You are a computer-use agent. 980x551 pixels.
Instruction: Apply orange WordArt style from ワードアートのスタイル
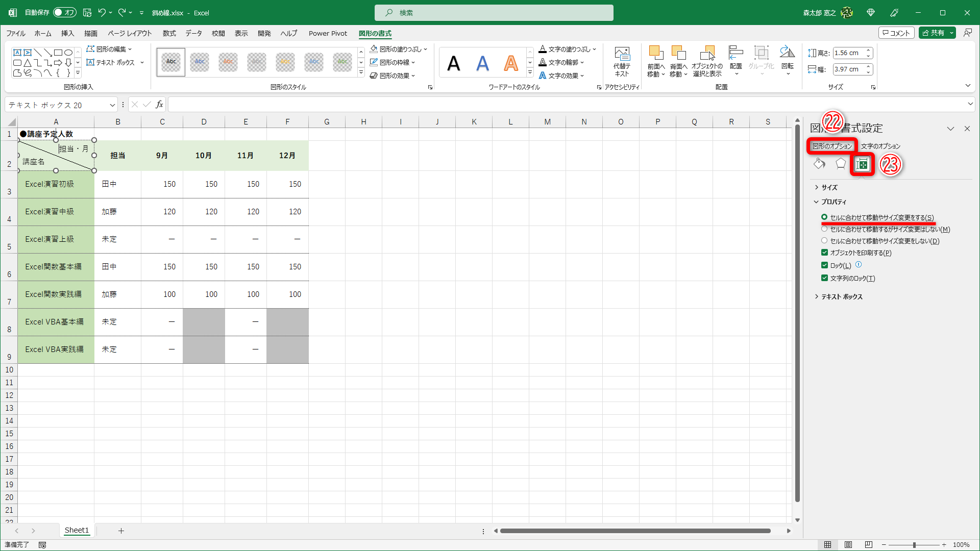510,62
